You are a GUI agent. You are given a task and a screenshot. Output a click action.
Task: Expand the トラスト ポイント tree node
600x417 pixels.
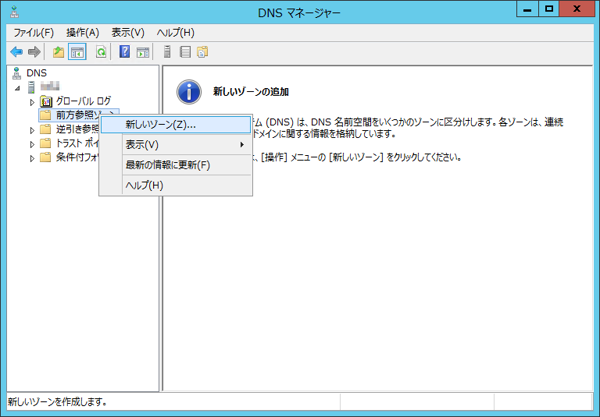tap(32, 144)
